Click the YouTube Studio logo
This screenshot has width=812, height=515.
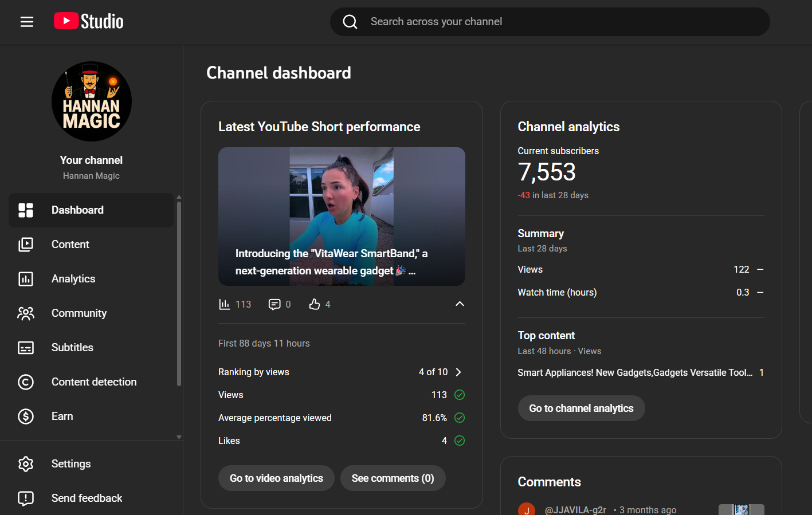click(x=89, y=21)
